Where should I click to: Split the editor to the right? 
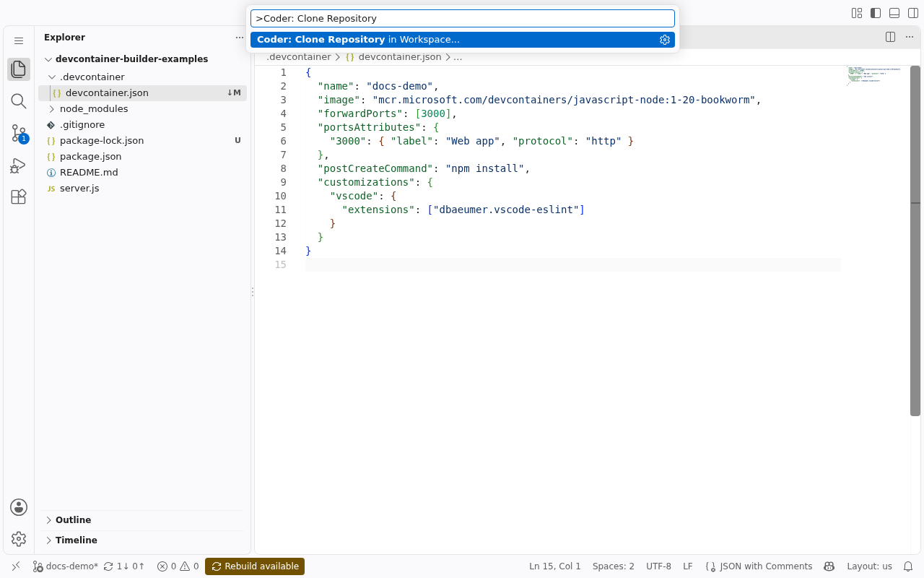891,37
